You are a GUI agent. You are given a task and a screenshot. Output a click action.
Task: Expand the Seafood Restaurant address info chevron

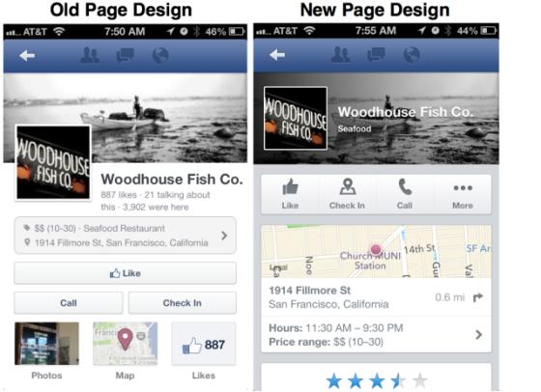224,236
